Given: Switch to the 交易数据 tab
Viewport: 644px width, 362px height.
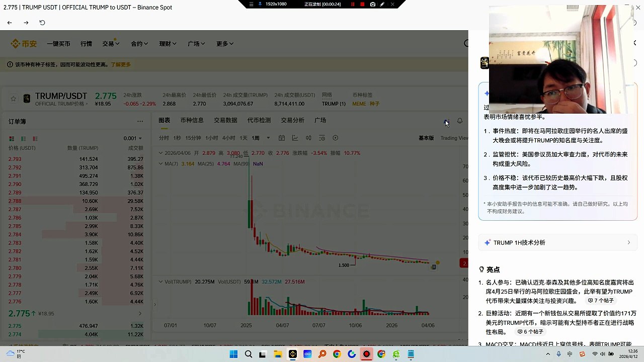Looking at the screenshot, I should click(x=225, y=120).
